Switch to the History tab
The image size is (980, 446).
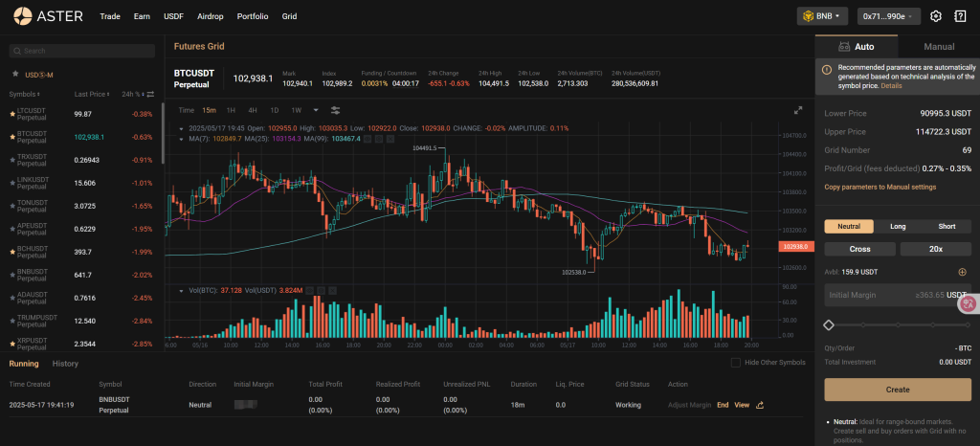(66, 364)
